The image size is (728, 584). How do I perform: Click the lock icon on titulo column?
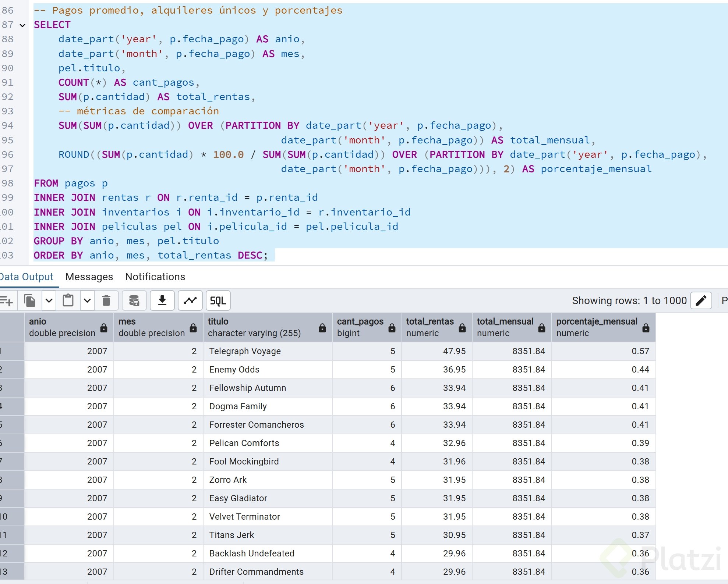click(322, 328)
